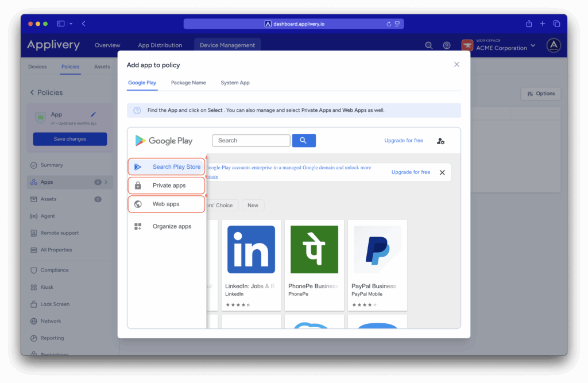The height and width of the screenshot is (383, 588).
Task: Open Safari sidebar dropdown arrow
Action: pos(71,24)
